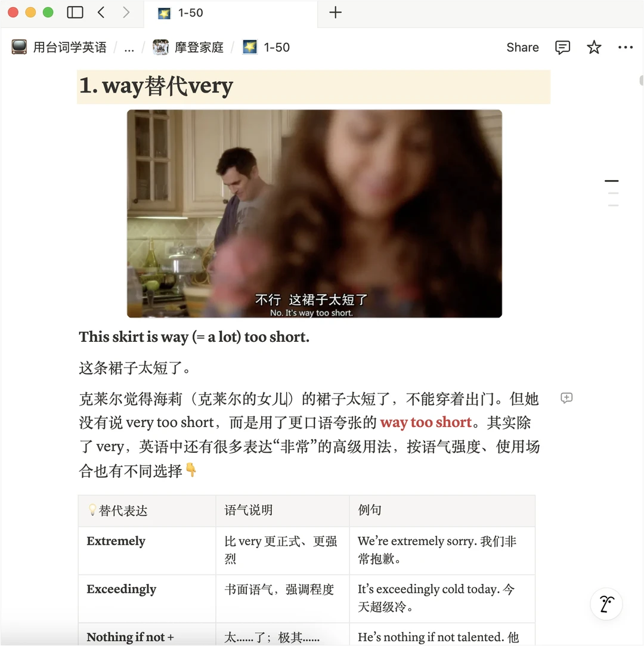Image resolution: width=644 pixels, height=646 pixels.
Task: Click the page vertical scrollbar
Action: pos(641,81)
